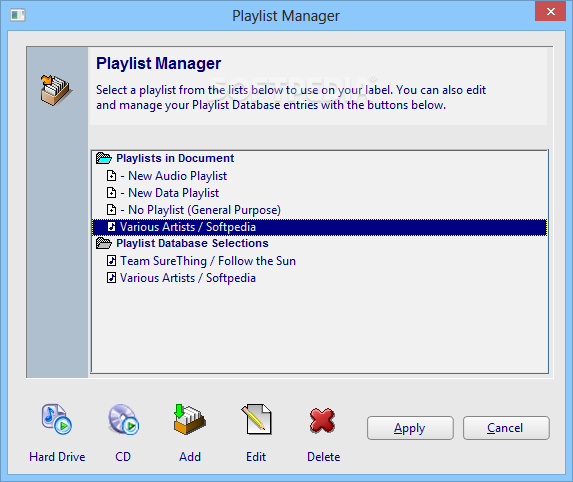Cancel the Playlist Manager dialog
Image resolution: width=573 pixels, height=482 pixels.
506,428
